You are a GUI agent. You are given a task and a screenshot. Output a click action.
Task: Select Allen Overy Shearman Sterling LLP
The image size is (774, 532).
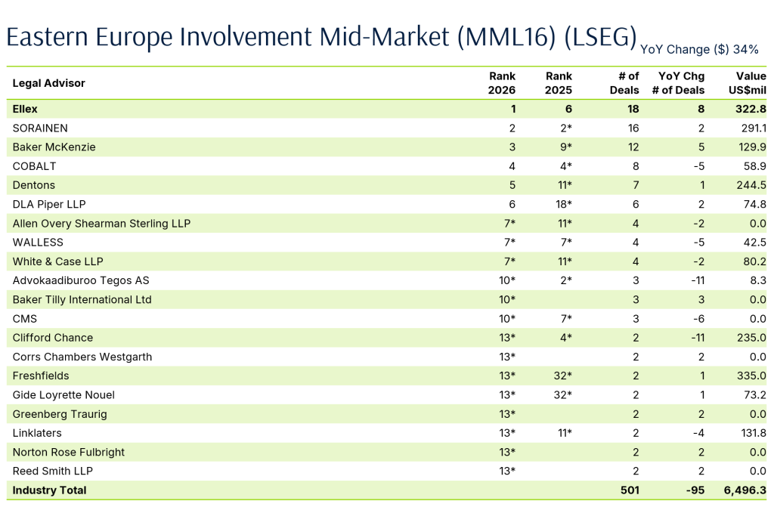(x=101, y=224)
